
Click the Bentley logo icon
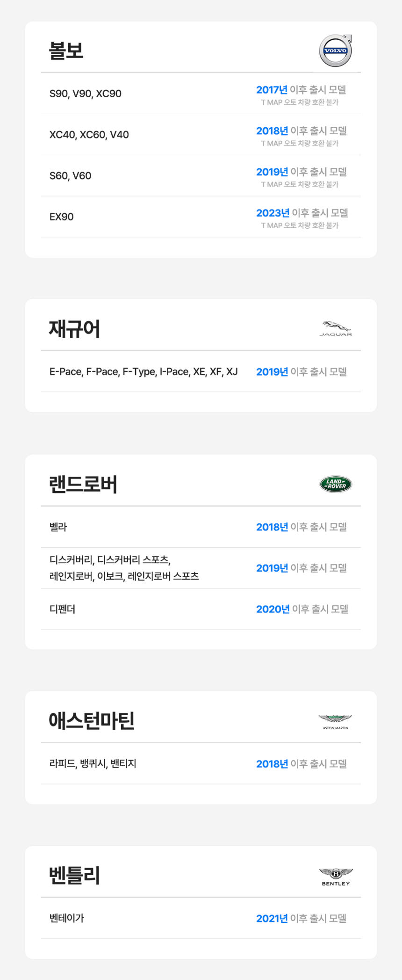coord(336,876)
